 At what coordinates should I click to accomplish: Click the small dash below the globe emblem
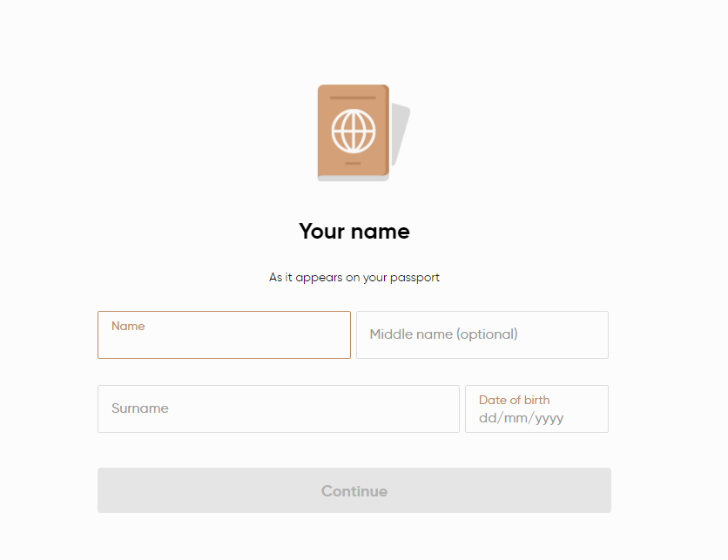point(353,164)
